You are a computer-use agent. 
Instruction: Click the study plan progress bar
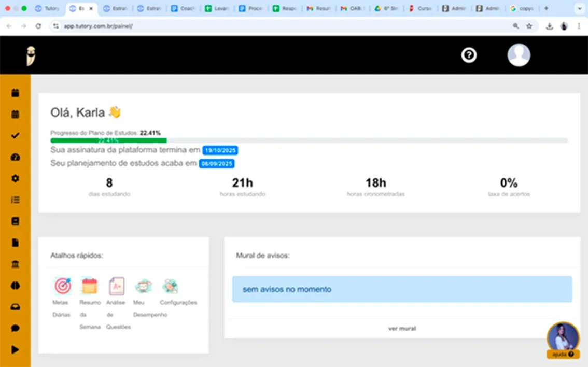[309, 140]
